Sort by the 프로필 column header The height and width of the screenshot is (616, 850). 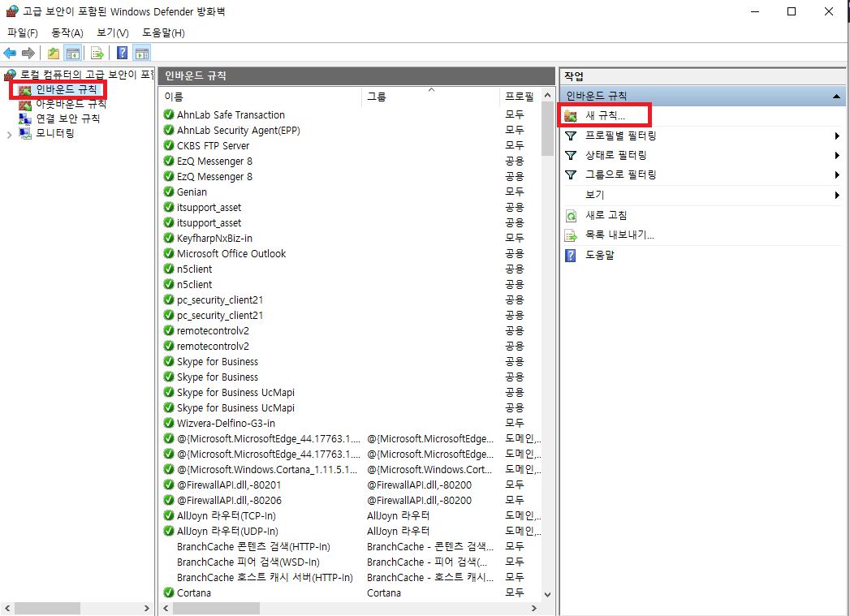(x=520, y=97)
